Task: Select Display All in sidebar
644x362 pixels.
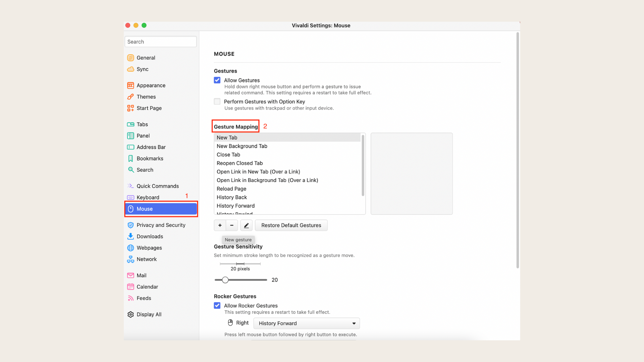Action: (x=161, y=314)
